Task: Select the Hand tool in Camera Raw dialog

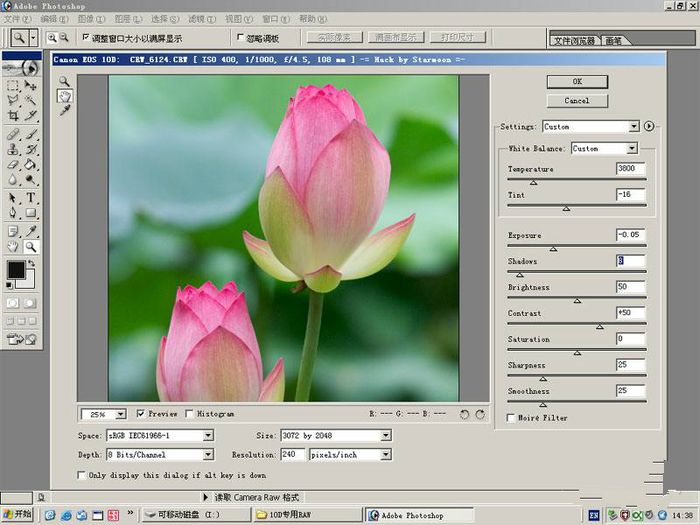Action: pyautogui.click(x=65, y=96)
